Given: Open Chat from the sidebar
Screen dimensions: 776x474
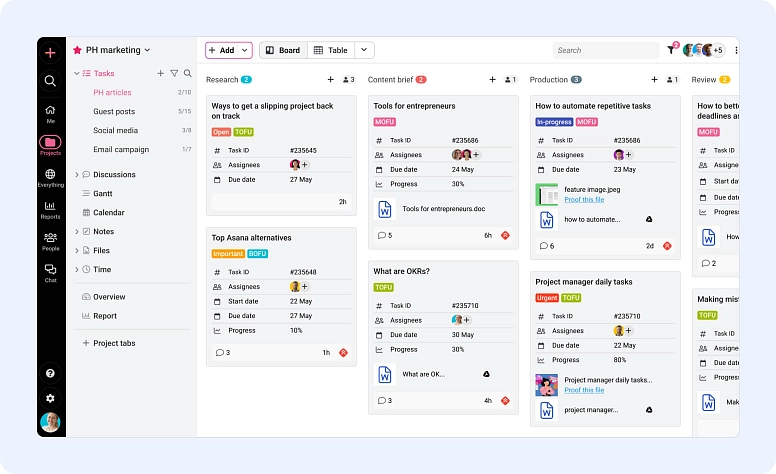Looking at the screenshot, I should [50, 272].
